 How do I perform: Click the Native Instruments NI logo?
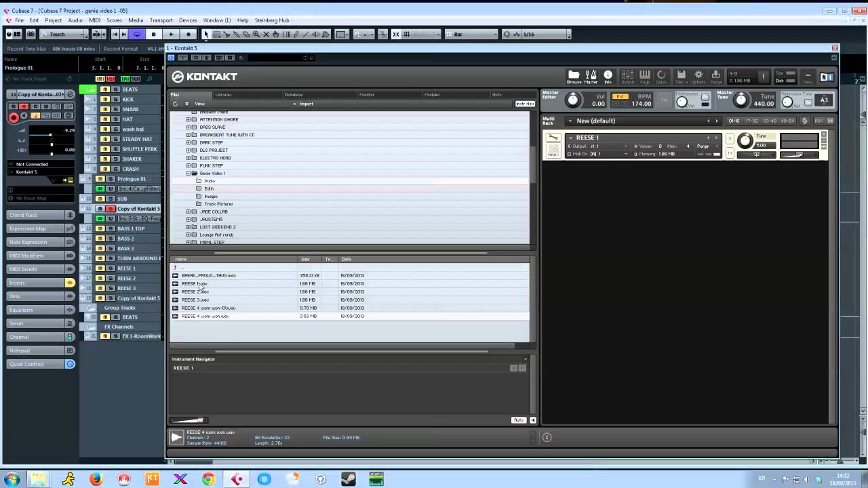coord(827,77)
